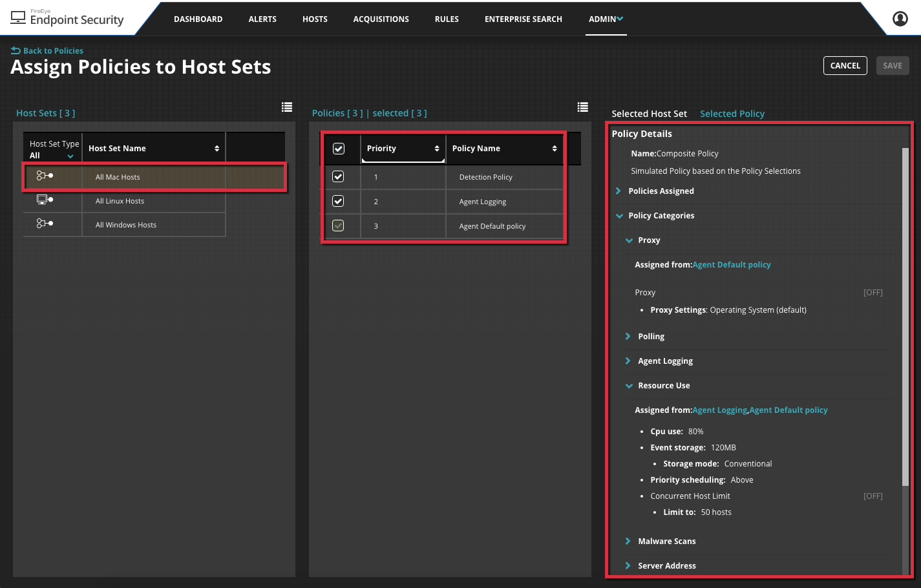This screenshot has width=921, height=588.
Task: Click the All Windows Hosts host set type icon
Action: pyautogui.click(x=45, y=224)
